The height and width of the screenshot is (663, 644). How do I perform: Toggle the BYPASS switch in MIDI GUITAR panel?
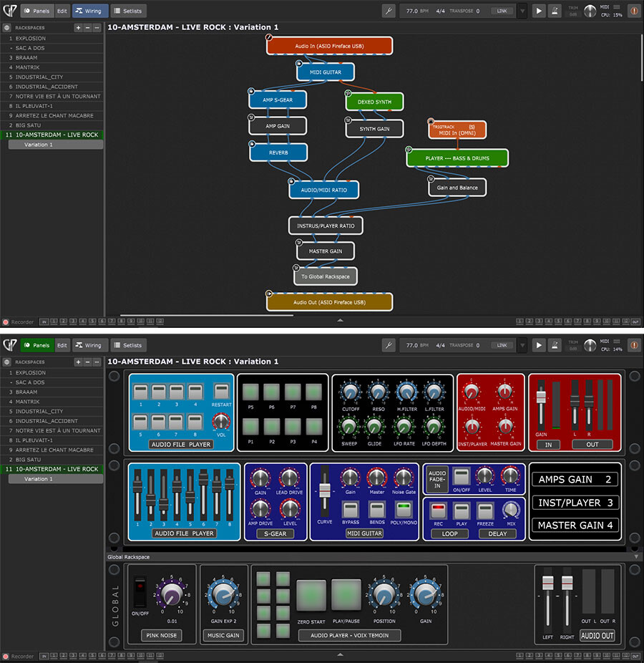351,510
